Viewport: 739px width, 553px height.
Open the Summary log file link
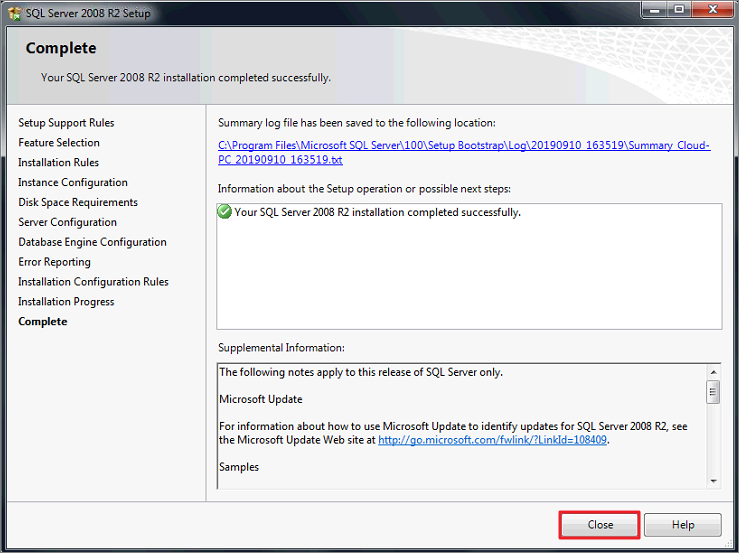click(464, 152)
